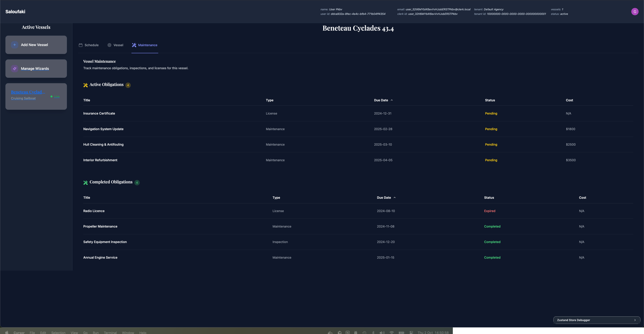
Task: Open the Help menu in menu bar
Action: click(143, 332)
